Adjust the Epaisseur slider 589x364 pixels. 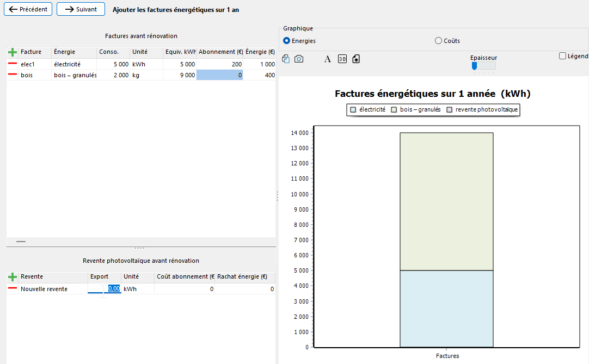475,66
